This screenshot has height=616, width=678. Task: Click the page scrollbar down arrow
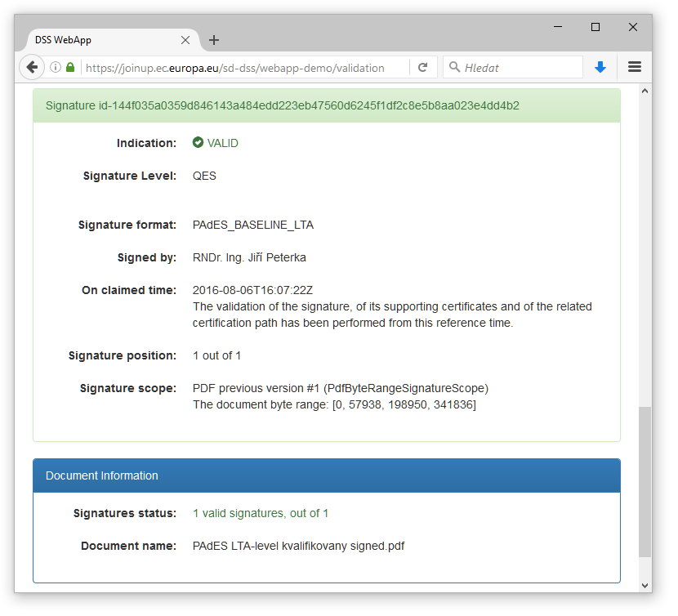tap(645, 586)
